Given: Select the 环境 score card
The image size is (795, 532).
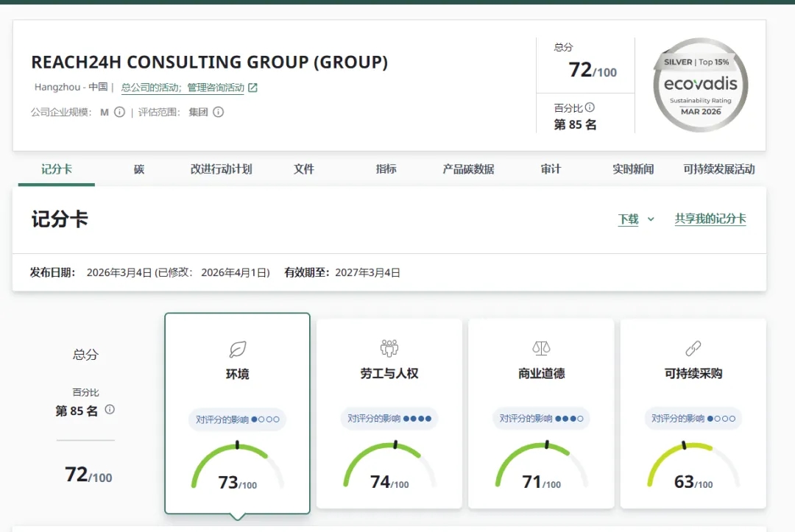Looking at the screenshot, I should click(237, 413).
